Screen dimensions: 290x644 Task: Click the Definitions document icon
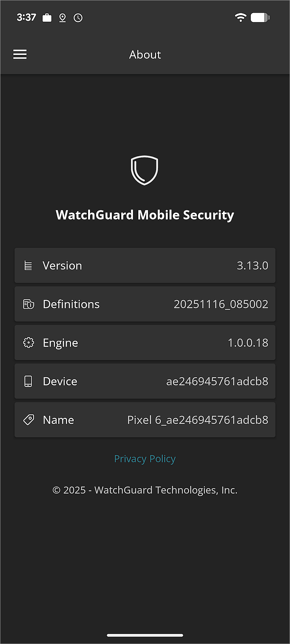click(x=28, y=304)
